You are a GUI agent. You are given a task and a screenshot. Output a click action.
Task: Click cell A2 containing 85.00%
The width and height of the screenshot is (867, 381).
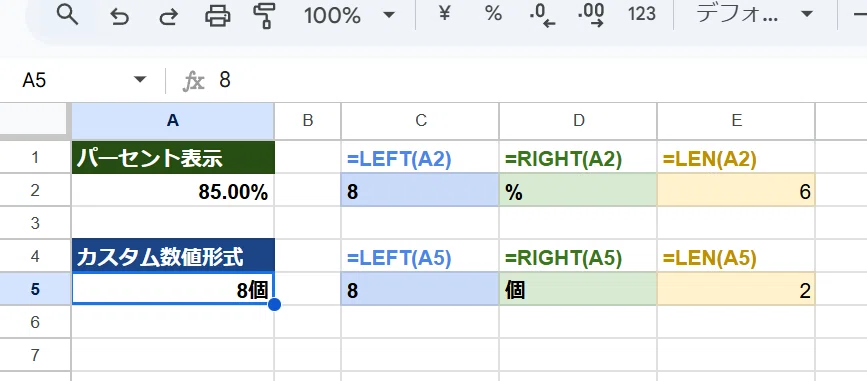click(x=173, y=191)
